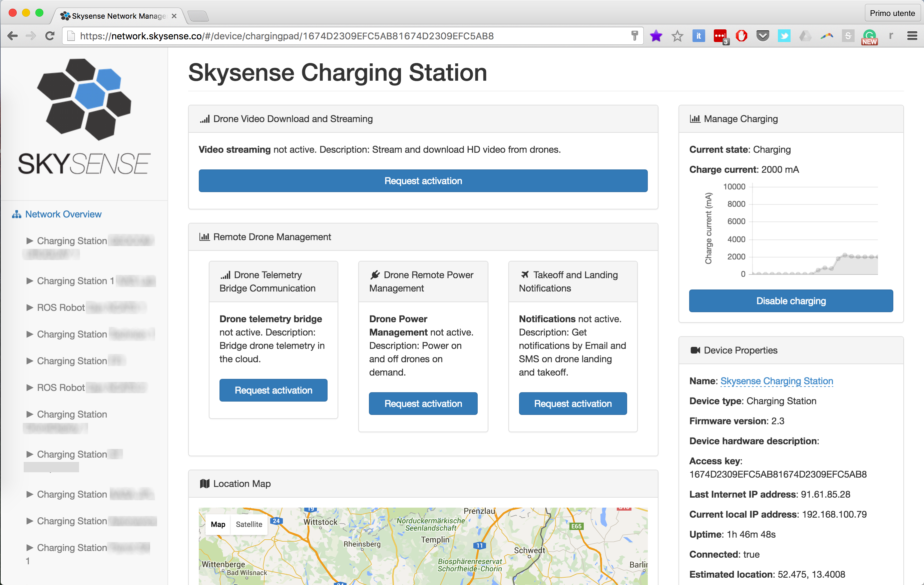Request activation for takeoff and landing notifications
The width and height of the screenshot is (924, 585).
pos(572,404)
